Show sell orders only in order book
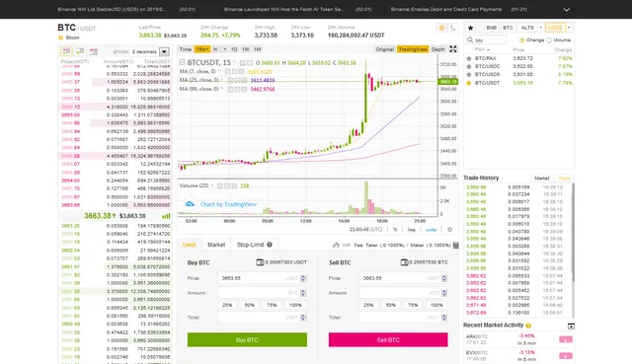This screenshot has height=364, width=632. [94, 51]
